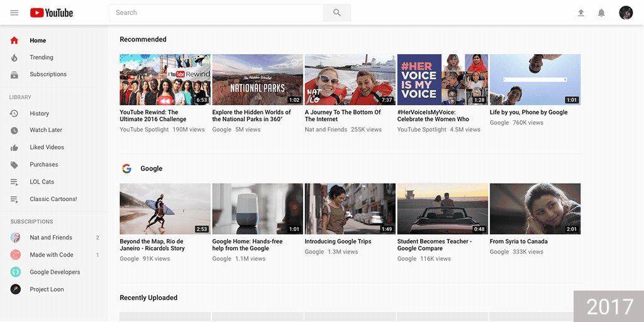
Task: Open the hamburger guide menu
Action: click(14, 13)
